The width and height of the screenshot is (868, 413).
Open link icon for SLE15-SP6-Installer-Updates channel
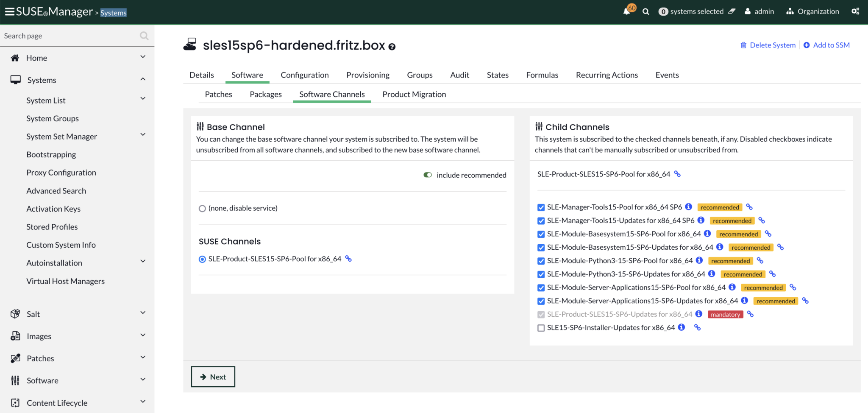point(697,327)
